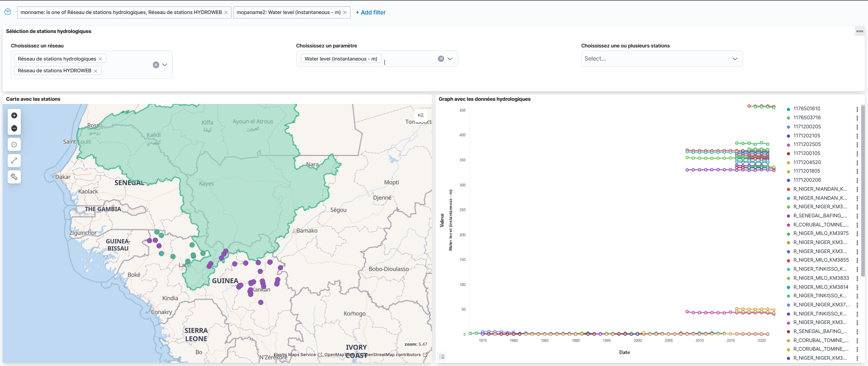Clear all selected networks in réseau field
868x366 pixels.
(156, 65)
